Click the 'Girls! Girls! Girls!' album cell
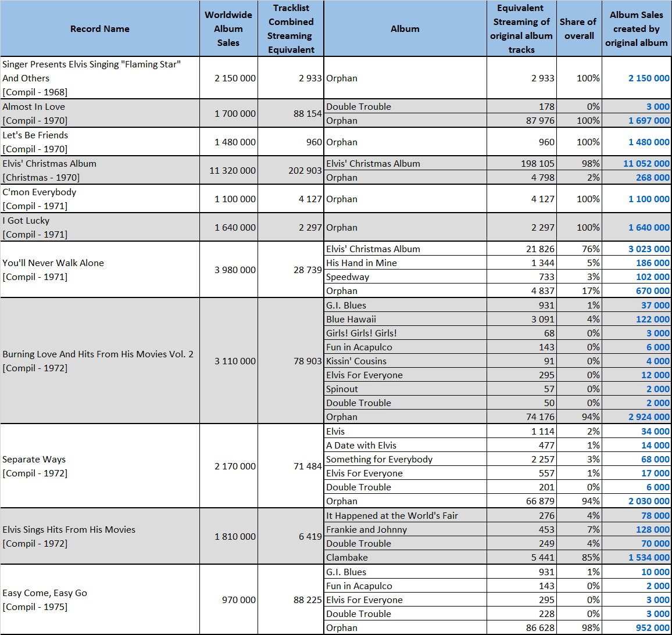Viewport: 672px width, 635px height. coord(405,333)
